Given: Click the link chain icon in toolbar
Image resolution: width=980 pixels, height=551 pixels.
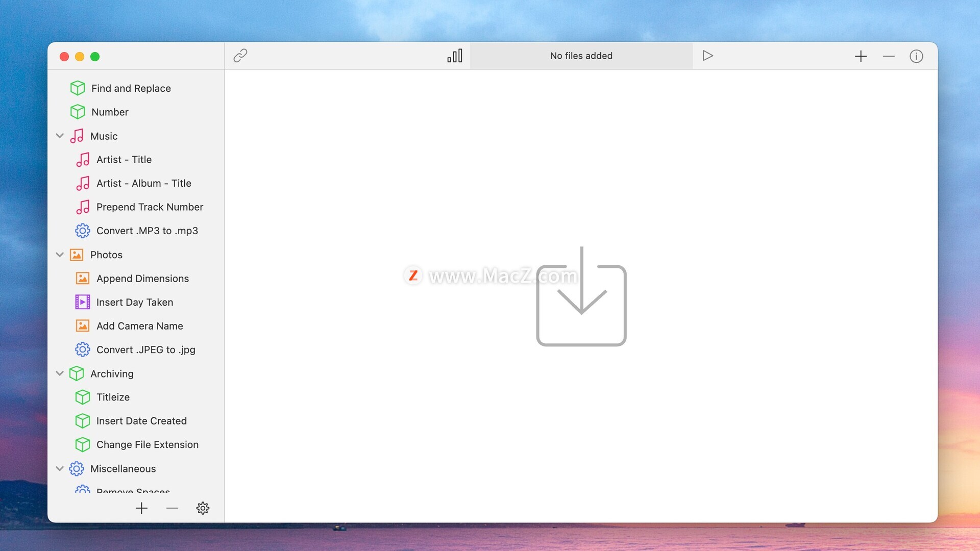Looking at the screenshot, I should [x=240, y=56].
